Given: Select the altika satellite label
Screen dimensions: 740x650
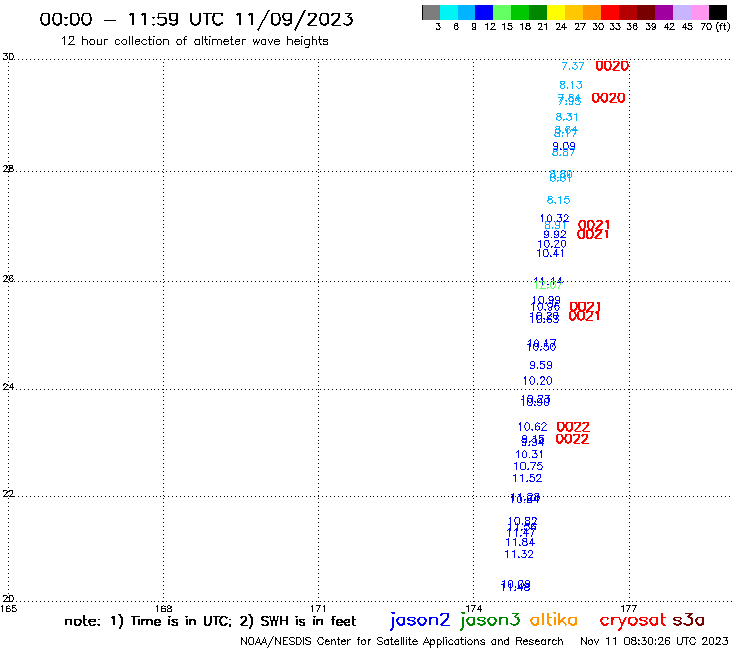Looking at the screenshot, I should (553, 620).
